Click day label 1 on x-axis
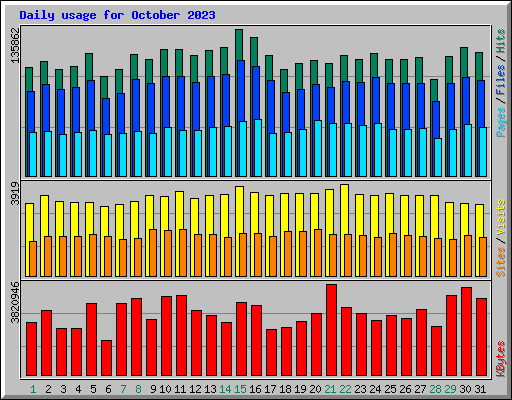Screen dimensions: 512x400 pyautogui.click(x=33, y=389)
